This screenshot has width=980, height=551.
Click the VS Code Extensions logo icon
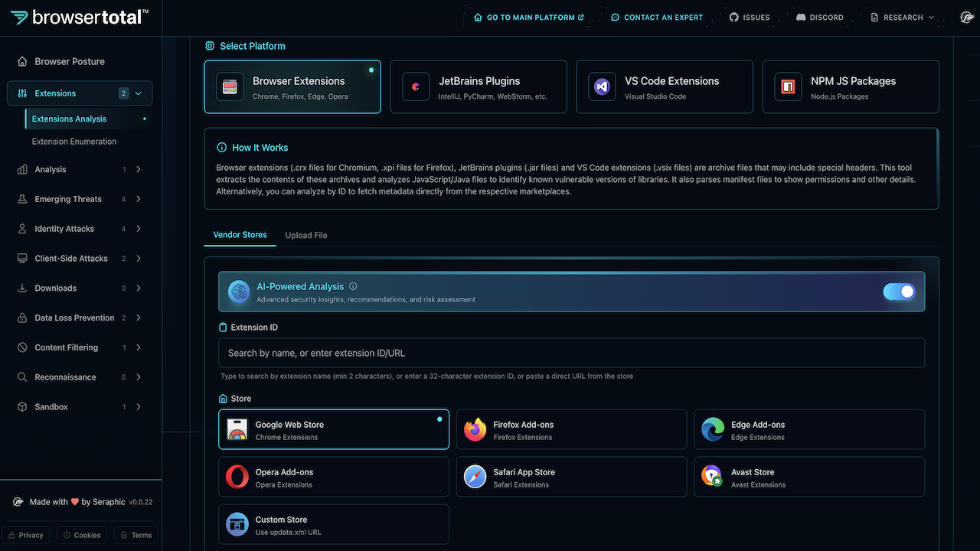point(602,87)
